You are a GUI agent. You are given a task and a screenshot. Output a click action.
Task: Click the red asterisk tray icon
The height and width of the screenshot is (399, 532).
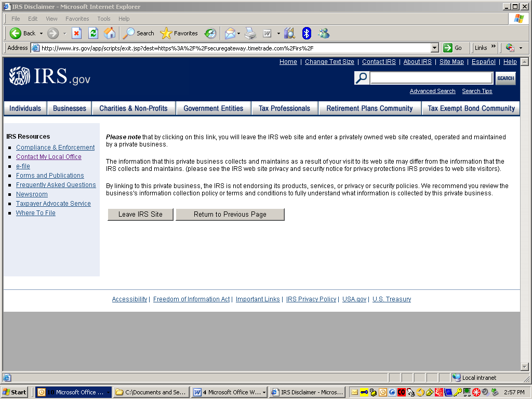tap(476, 392)
